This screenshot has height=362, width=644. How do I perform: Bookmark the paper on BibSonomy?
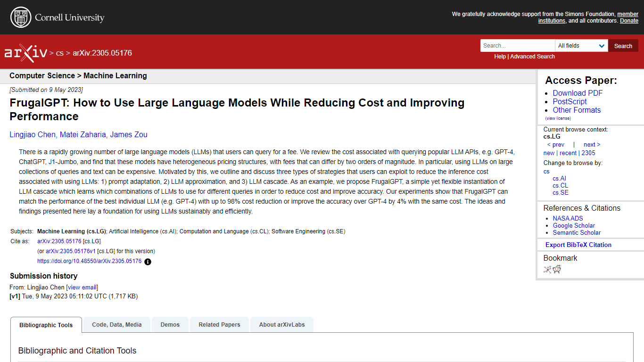547,270
